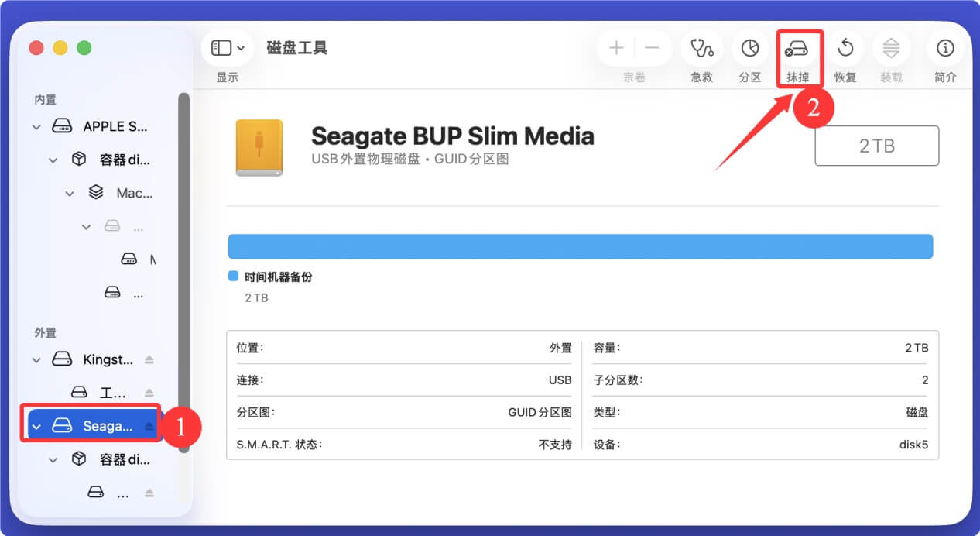Open the 简介 (Info) panel

[x=944, y=47]
